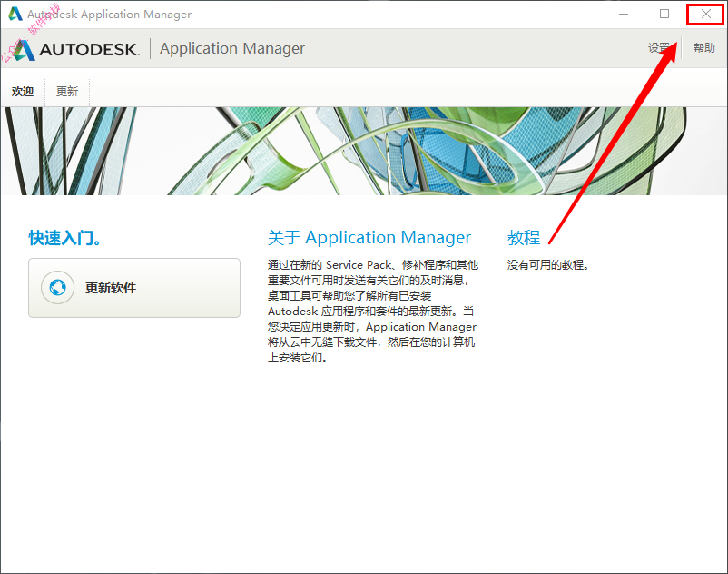Click the Autodesk logo in the header
Screen dimensions: 728x574
pos(76,49)
